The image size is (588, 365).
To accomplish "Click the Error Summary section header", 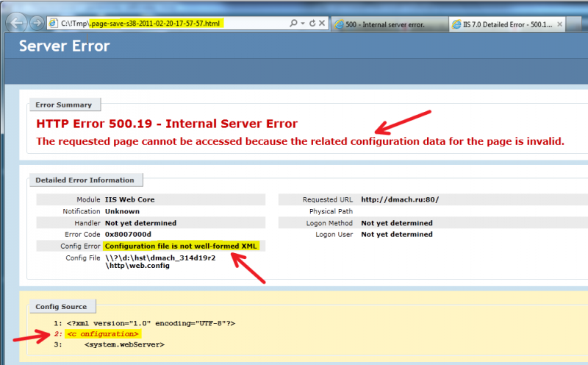I will [x=65, y=105].
